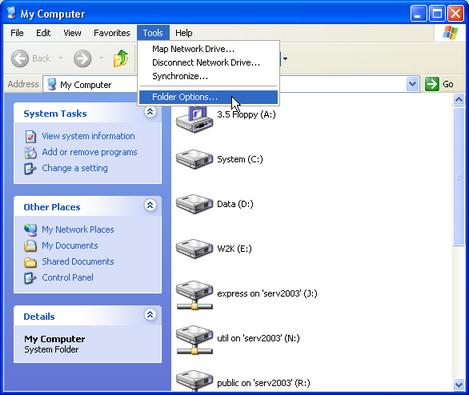Click the My Computer icon in title bar
This screenshot has width=469, height=395.
coord(11,13)
